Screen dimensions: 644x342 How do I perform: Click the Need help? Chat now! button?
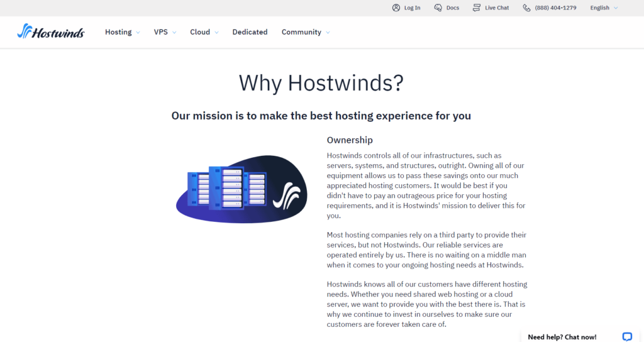point(579,336)
